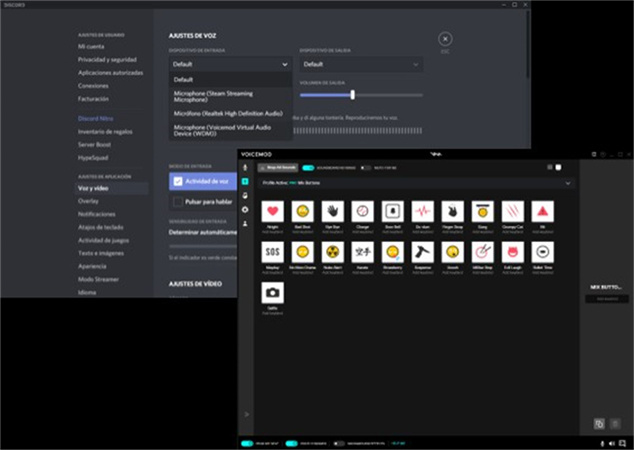Play the SOS Mayday sound tile

273,252
